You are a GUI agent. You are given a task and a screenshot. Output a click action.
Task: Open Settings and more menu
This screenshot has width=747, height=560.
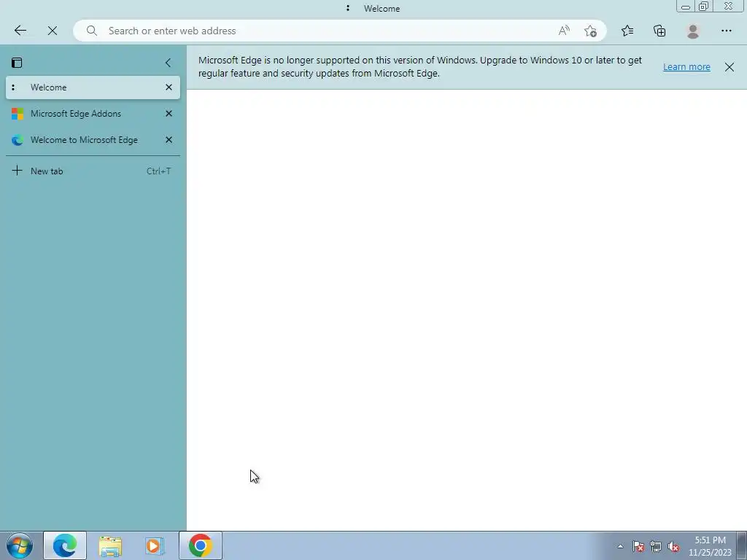click(x=726, y=31)
